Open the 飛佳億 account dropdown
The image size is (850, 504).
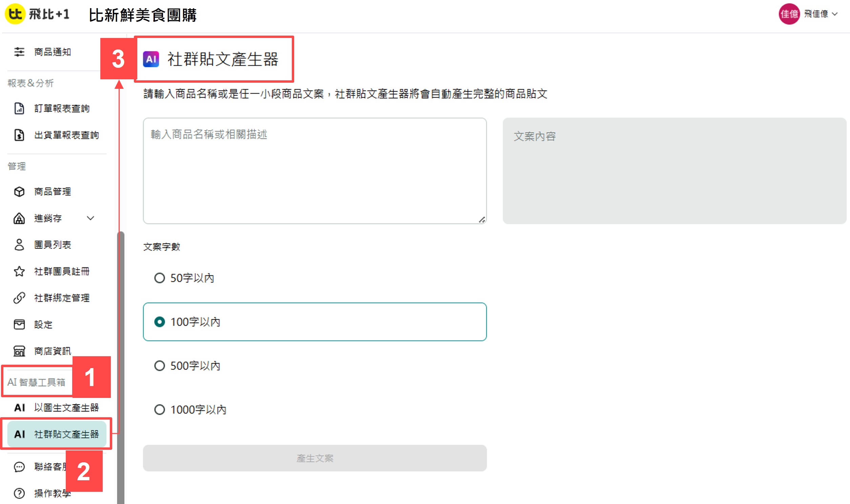point(820,14)
